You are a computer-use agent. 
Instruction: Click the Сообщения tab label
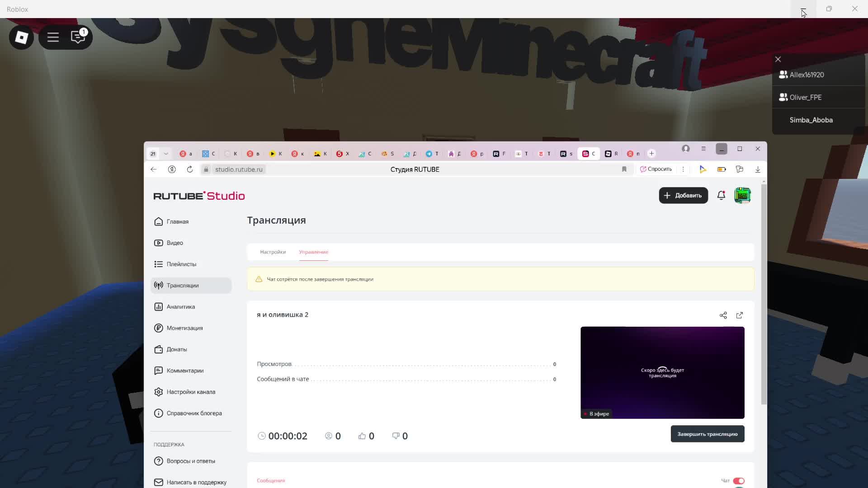pyautogui.click(x=271, y=480)
